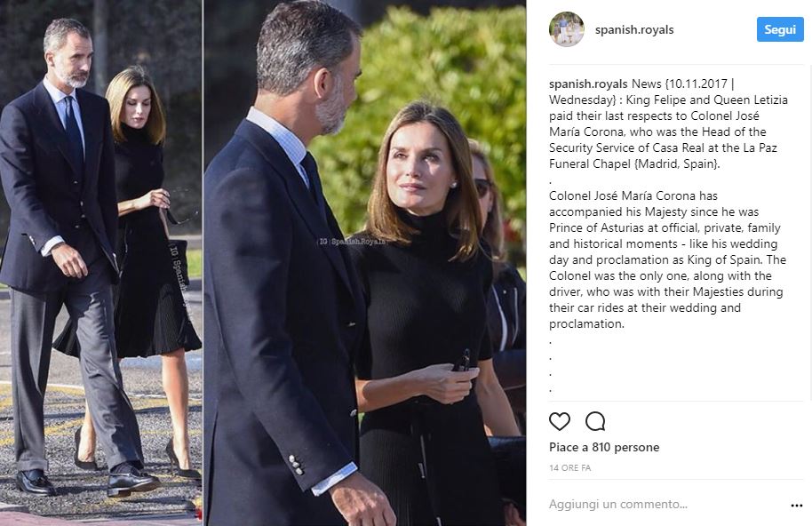Open comments via the speech bubble icon
The height and width of the screenshot is (526, 812).
tap(595, 421)
